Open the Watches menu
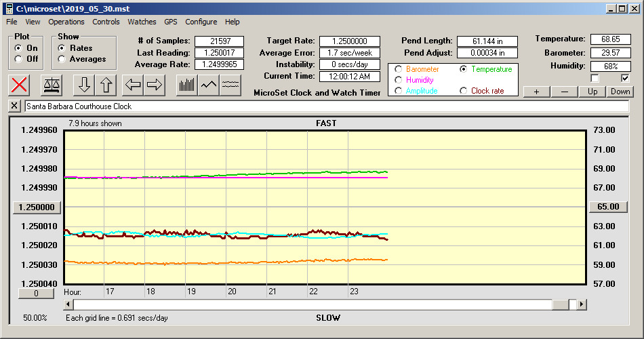644x339 pixels. pyautogui.click(x=142, y=22)
